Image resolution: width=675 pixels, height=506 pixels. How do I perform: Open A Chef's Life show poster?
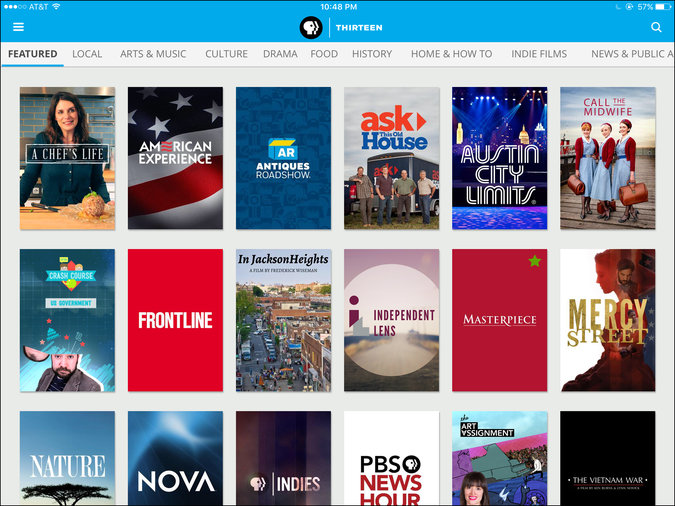67,158
